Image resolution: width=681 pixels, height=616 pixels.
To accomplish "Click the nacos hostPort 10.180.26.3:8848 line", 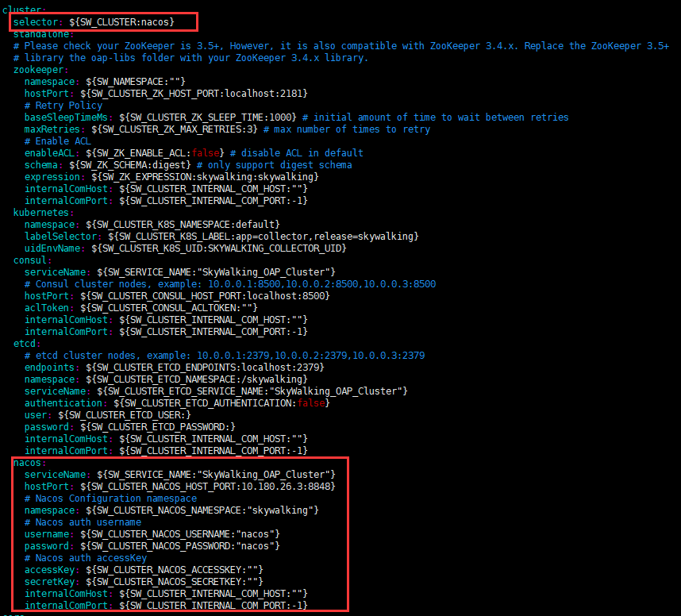I will [180, 486].
